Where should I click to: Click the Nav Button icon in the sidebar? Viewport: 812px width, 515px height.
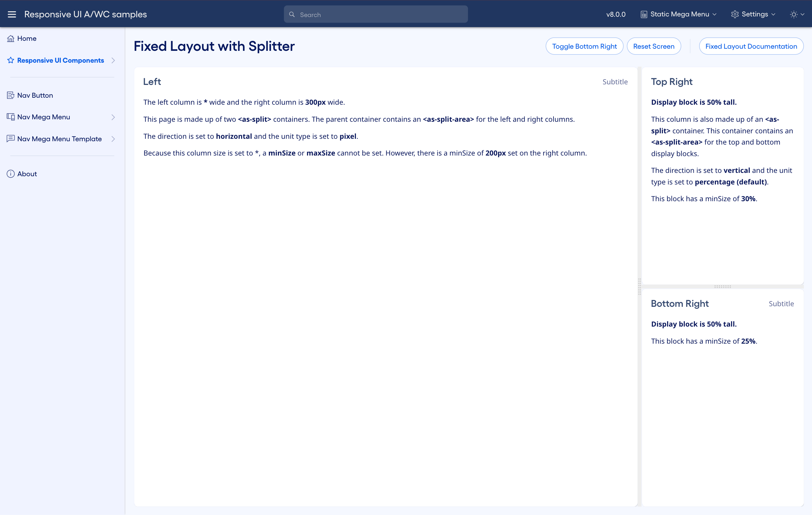coord(10,95)
